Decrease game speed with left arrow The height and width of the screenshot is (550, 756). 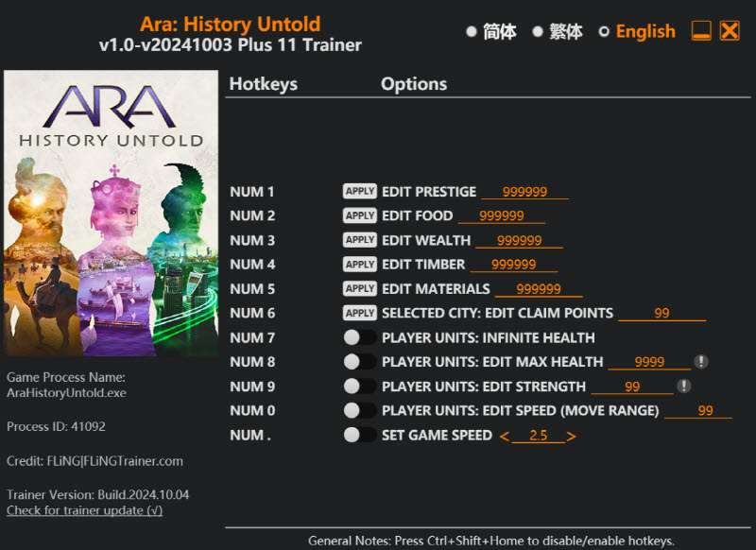(504, 437)
